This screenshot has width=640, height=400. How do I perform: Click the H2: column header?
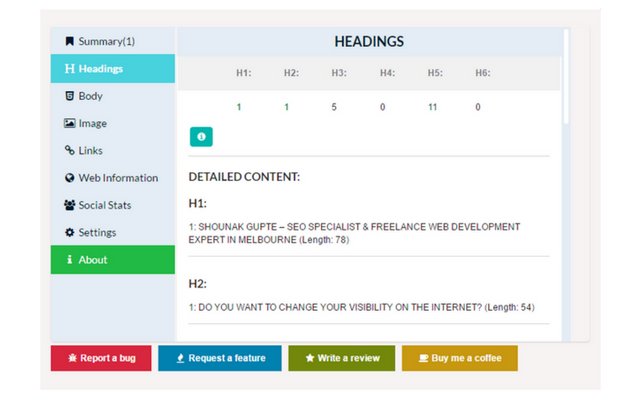pyautogui.click(x=291, y=73)
